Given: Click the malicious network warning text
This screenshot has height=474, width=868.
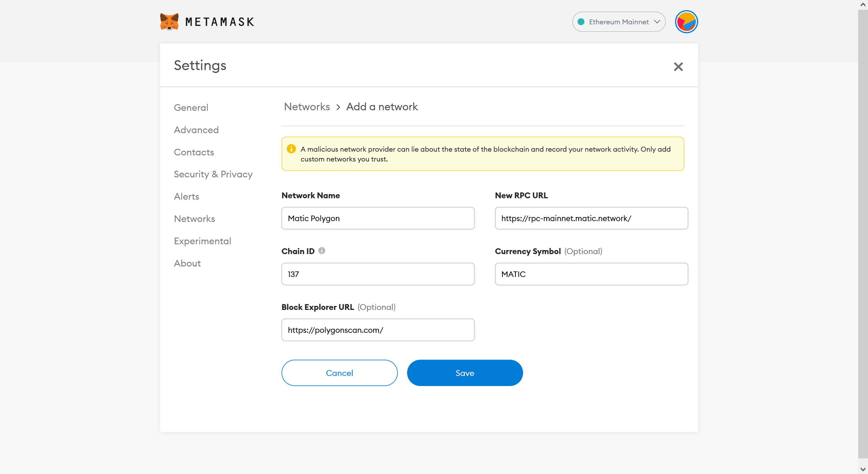Looking at the screenshot, I should tap(485, 154).
